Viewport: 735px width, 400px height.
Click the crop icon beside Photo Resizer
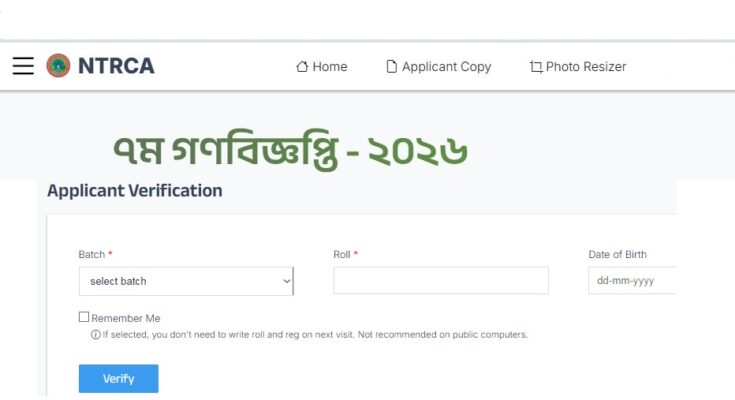(536, 67)
